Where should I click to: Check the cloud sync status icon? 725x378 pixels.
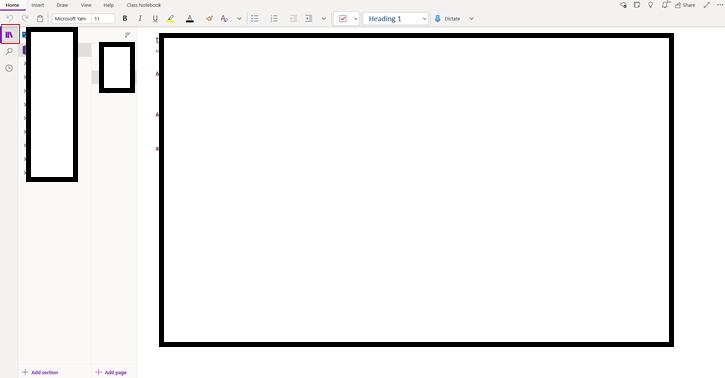pyautogui.click(x=623, y=5)
